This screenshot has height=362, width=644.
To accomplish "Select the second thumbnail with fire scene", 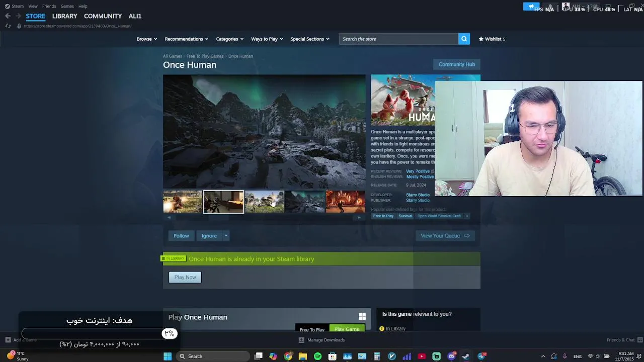I will click(x=223, y=202).
